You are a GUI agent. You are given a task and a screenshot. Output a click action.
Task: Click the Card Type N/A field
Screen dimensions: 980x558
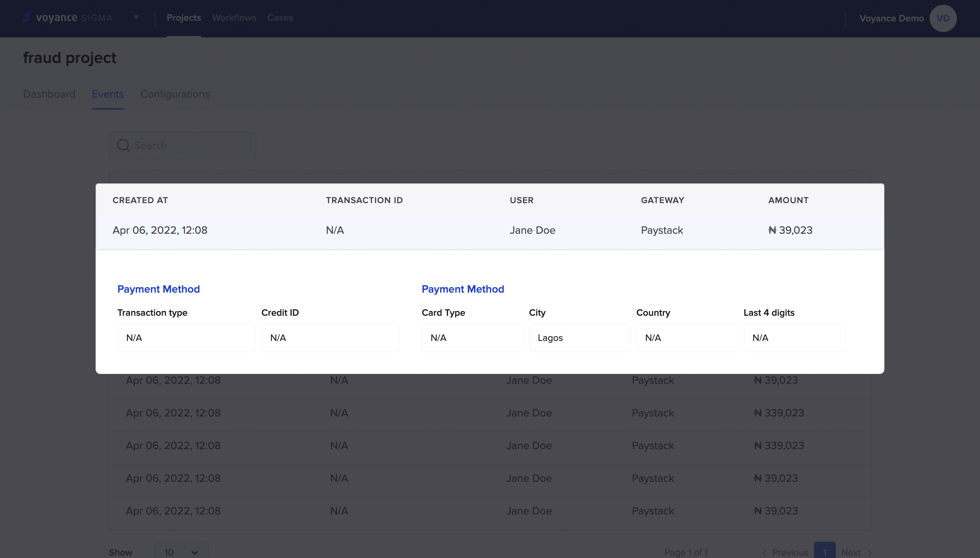click(472, 338)
